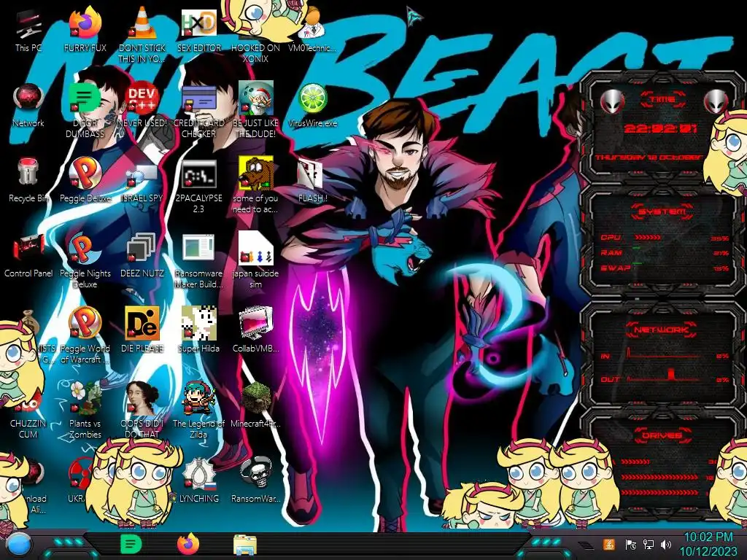Select the VLC cone desktop shortcut

tap(142, 34)
